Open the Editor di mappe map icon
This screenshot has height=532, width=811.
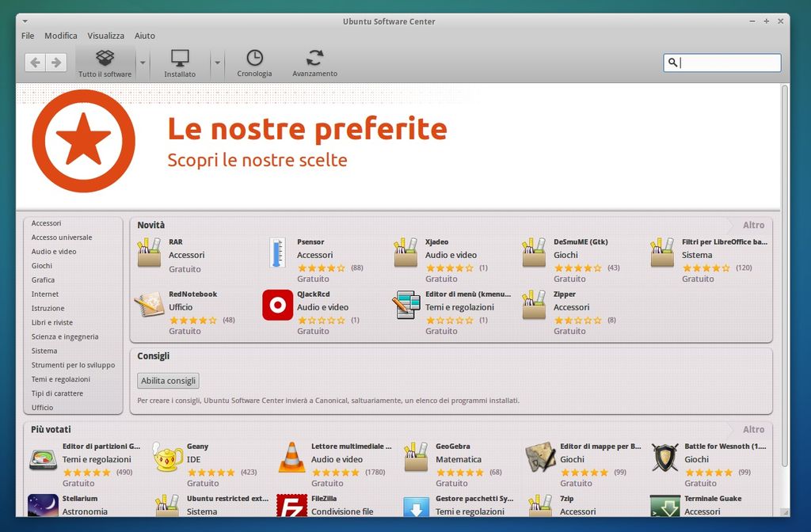540,457
